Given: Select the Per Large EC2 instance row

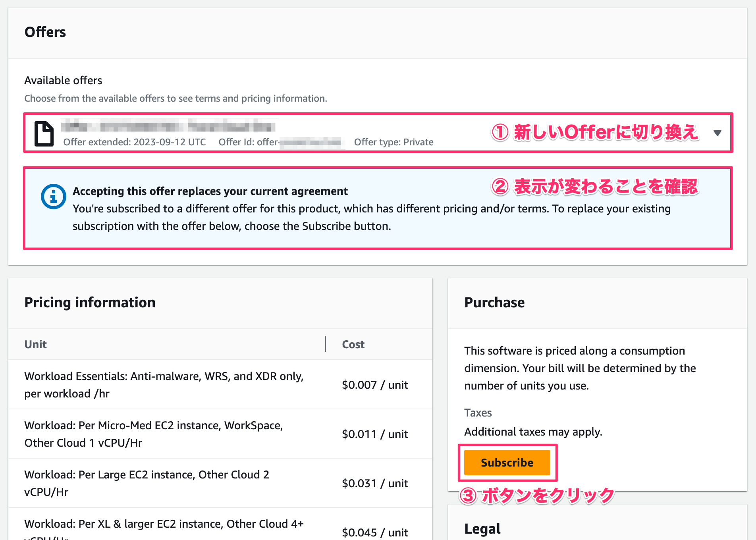Looking at the screenshot, I should (147, 483).
